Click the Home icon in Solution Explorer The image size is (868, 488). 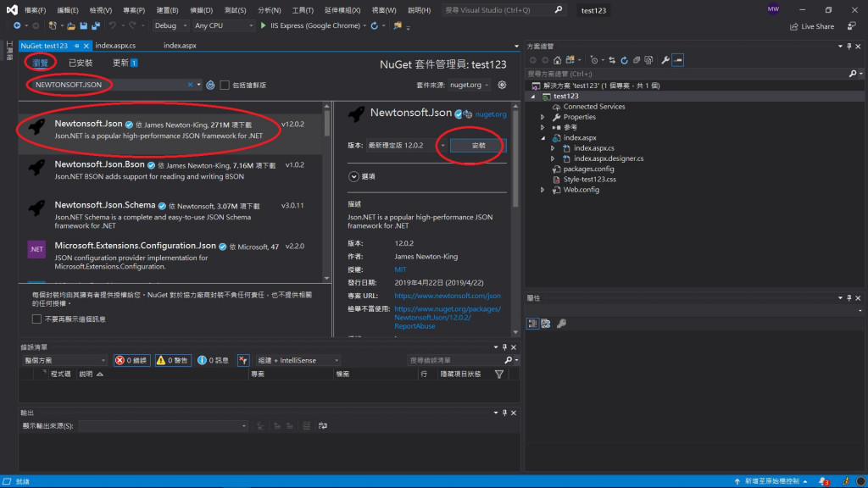click(558, 60)
